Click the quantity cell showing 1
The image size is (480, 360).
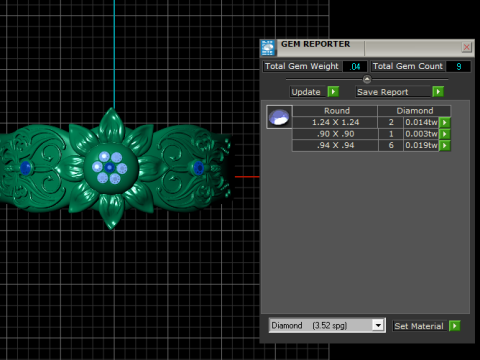pos(391,134)
